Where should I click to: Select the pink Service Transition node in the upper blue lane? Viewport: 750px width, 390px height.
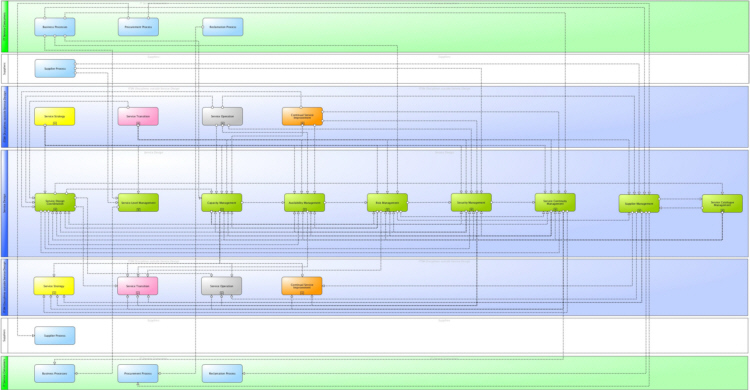point(138,116)
